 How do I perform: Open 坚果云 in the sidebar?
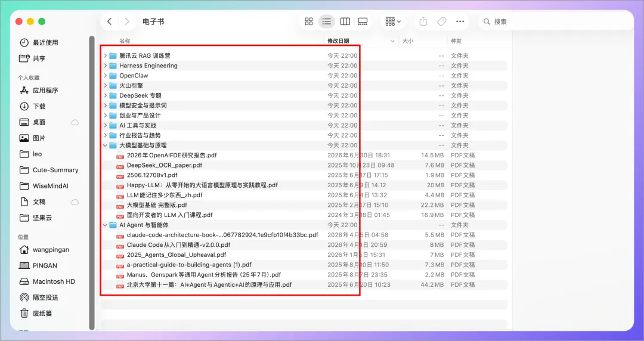tap(42, 218)
